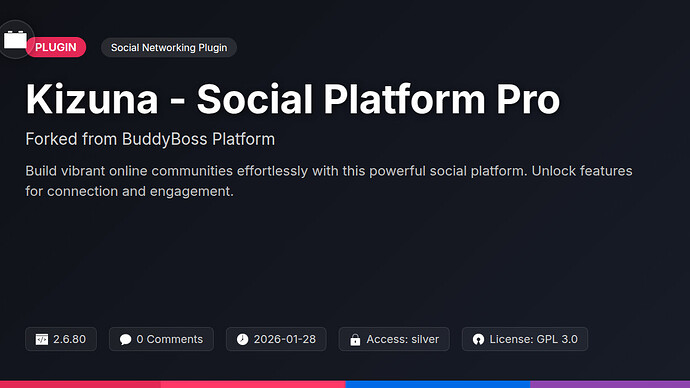Click the 2.6.80 version text
The image size is (690, 388).
(70, 339)
